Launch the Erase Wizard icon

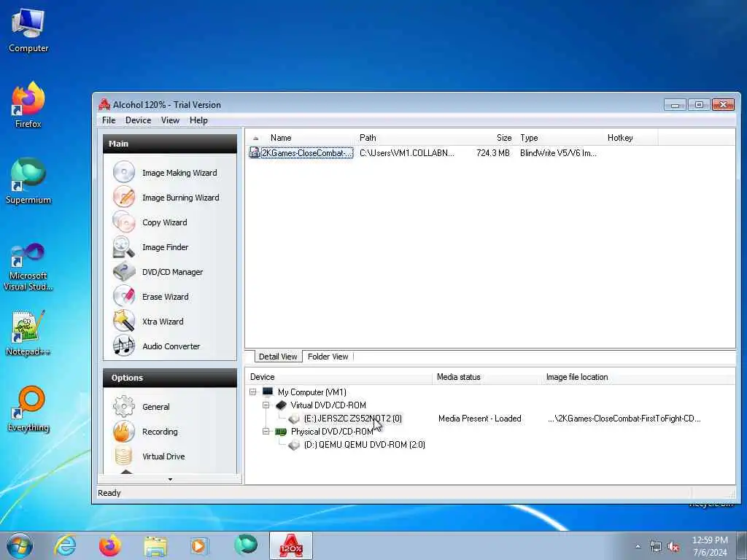pos(124,296)
